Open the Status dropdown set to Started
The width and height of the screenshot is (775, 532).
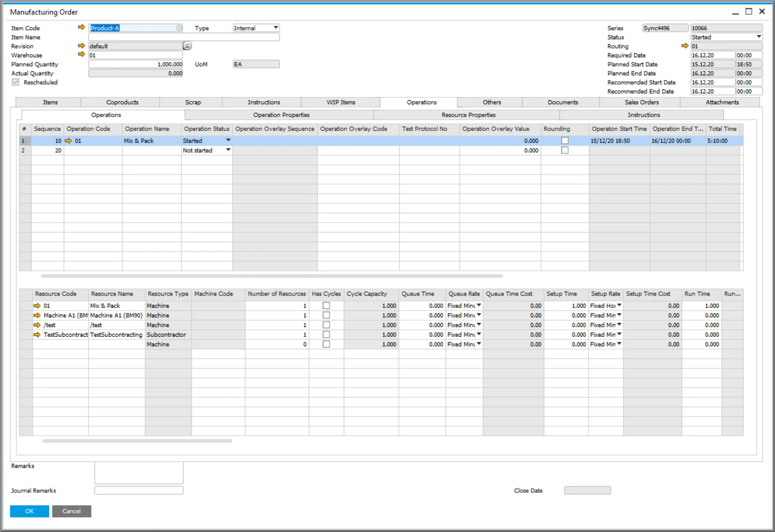(759, 37)
